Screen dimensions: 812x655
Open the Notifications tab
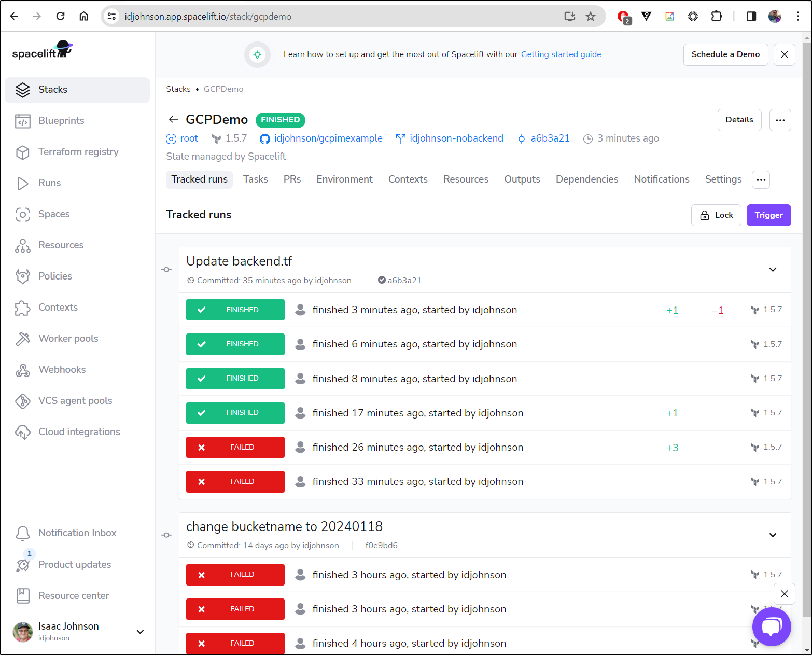click(662, 179)
